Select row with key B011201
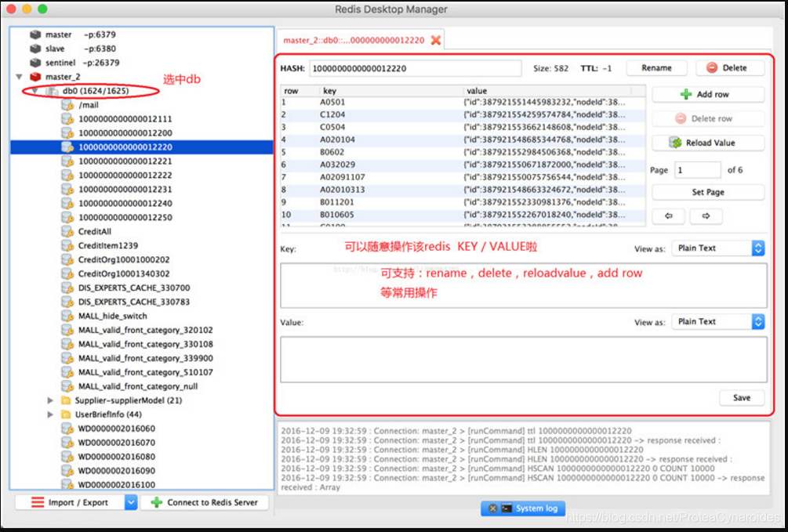The image size is (788, 532). click(x=463, y=202)
